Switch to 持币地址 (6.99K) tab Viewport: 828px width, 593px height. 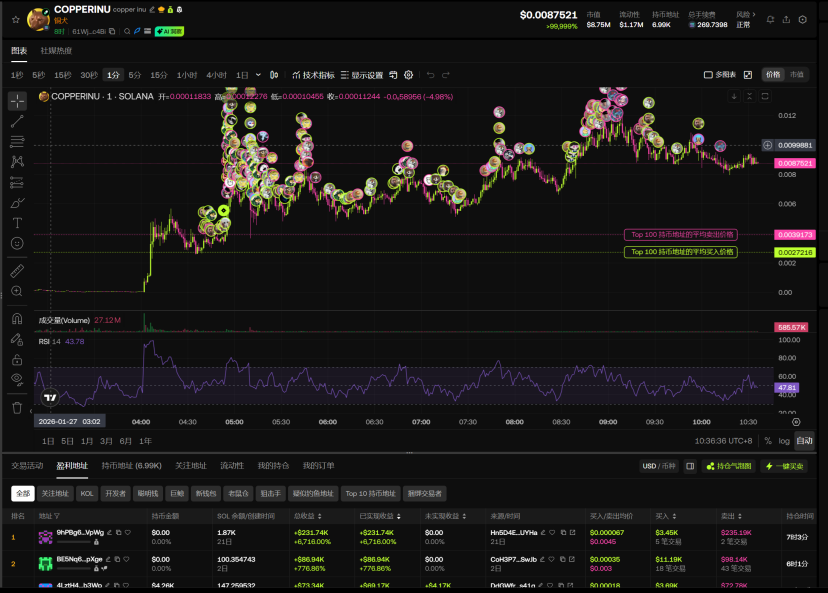131,466
